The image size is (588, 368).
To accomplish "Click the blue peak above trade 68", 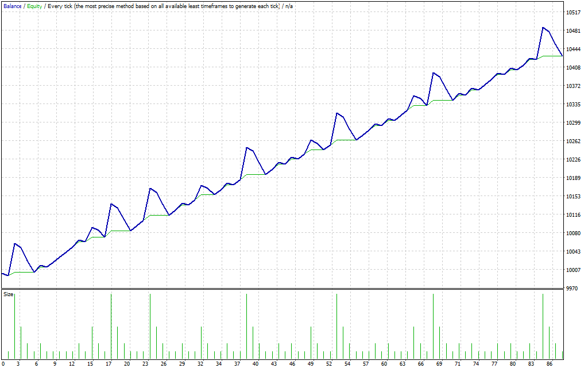I will pos(434,73).
